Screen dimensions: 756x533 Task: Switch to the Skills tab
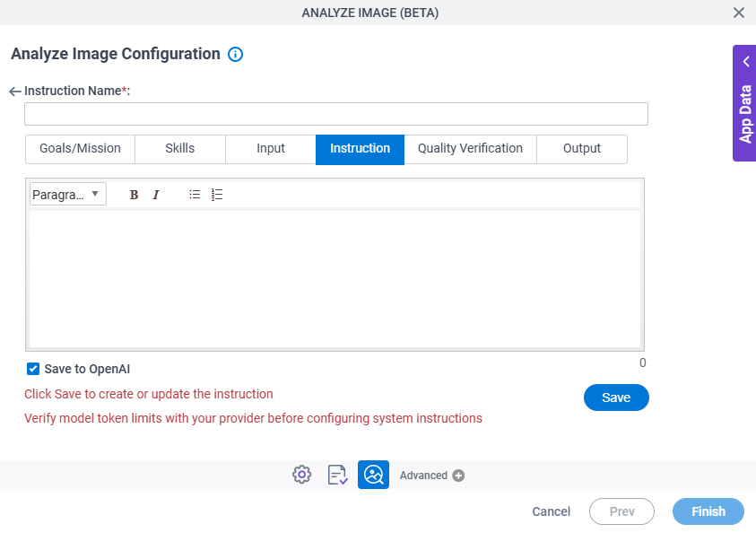(180, 149)
